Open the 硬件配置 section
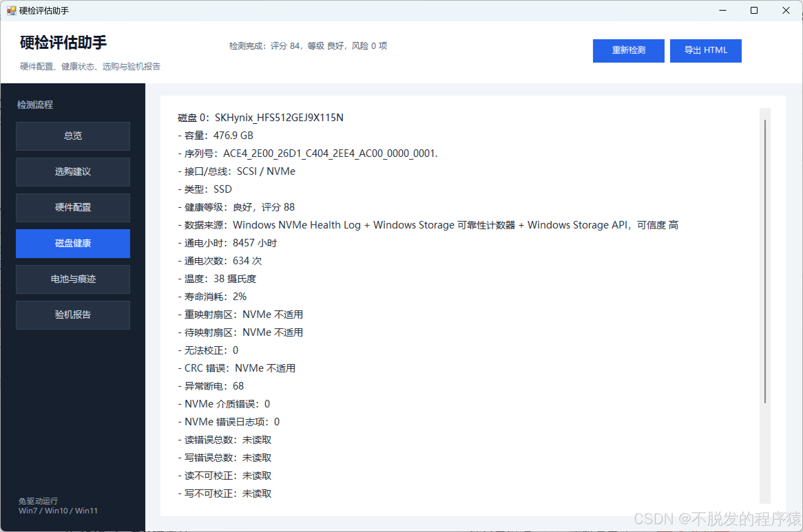 click(x=73, y=208)
